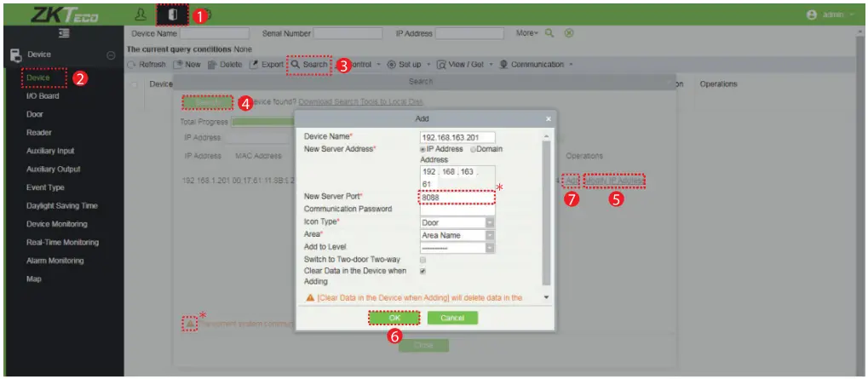Open the Set up dropdown menu
The height and width of the screenshot is (379, 868).
point(409,65)
